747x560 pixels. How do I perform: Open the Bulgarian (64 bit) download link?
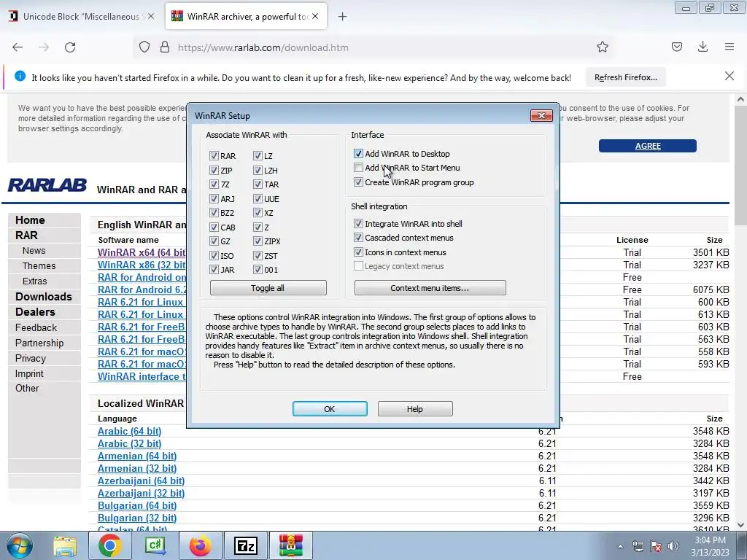click(137, 505)
